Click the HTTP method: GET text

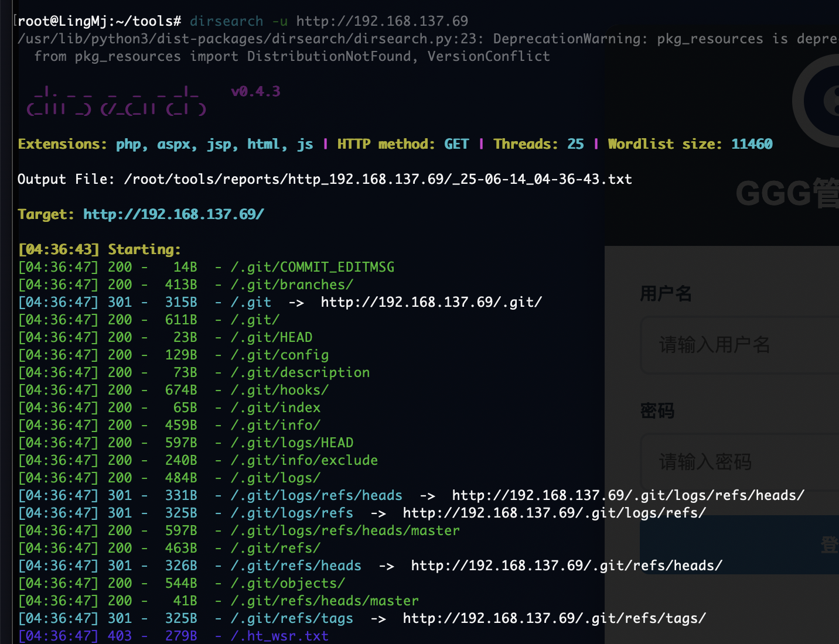point(403,144)
